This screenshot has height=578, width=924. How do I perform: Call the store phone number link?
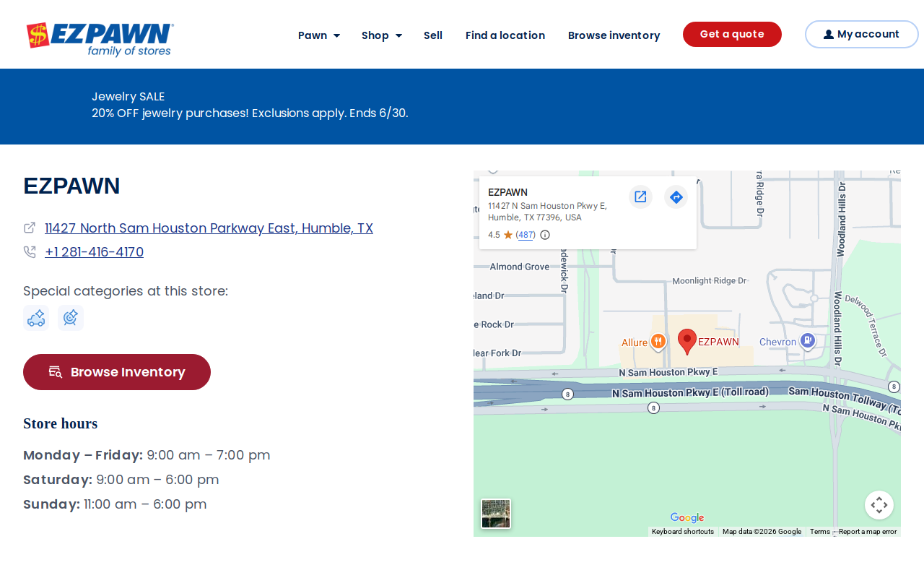point(94,252)
